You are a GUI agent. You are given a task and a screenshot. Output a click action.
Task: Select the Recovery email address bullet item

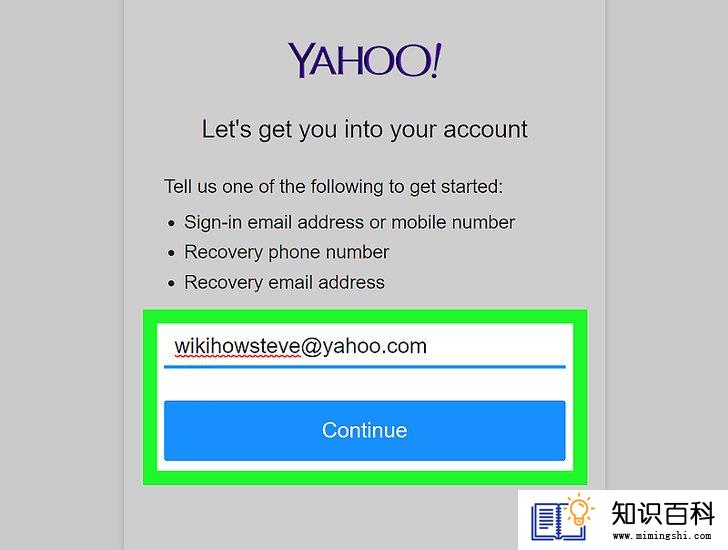tap(284, 283)
